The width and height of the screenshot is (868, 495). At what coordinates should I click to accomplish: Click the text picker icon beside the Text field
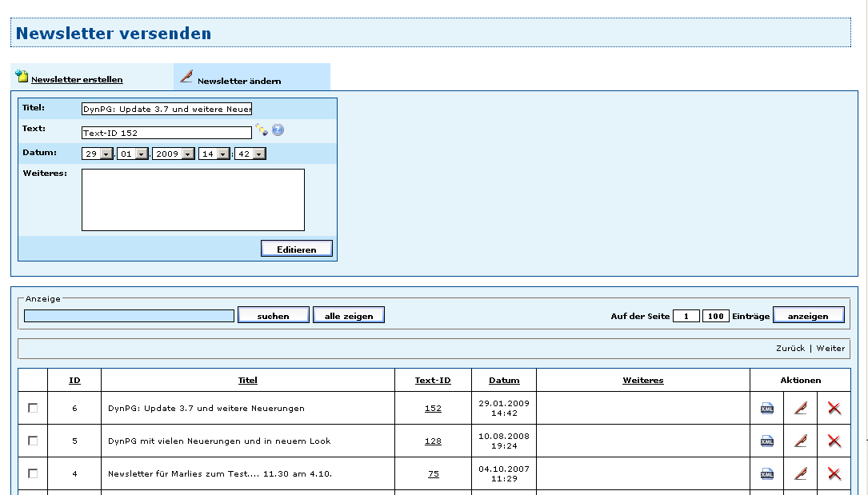click(261, 130)
